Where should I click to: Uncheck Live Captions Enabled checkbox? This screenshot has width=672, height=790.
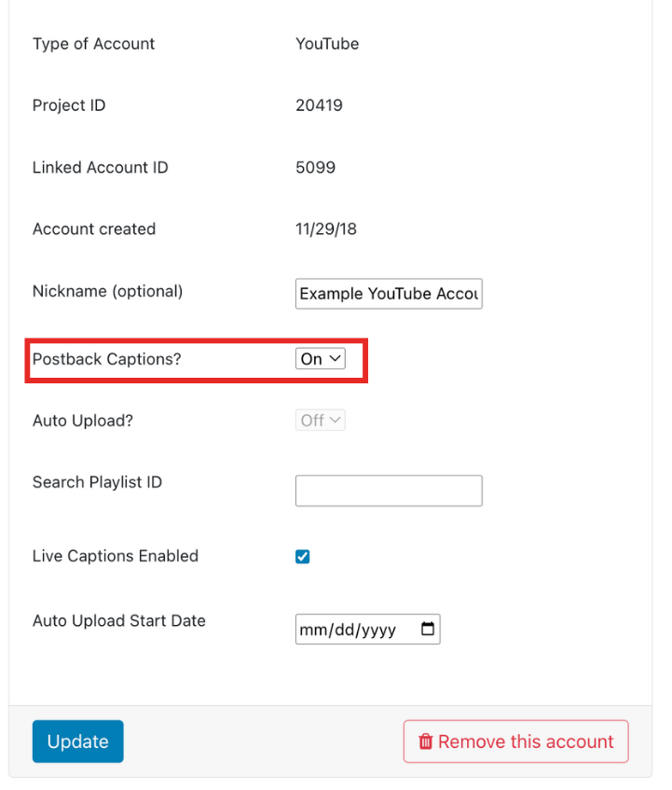303,557
